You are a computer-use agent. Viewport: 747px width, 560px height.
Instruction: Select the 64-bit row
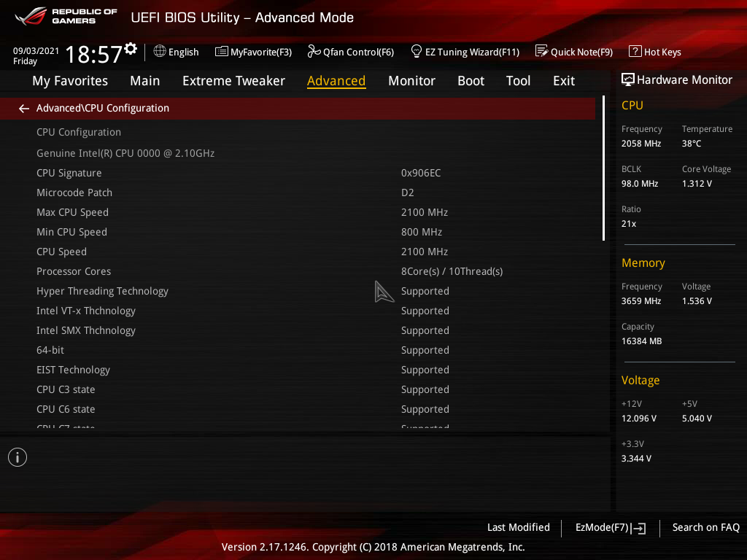[x=298, y=350]
